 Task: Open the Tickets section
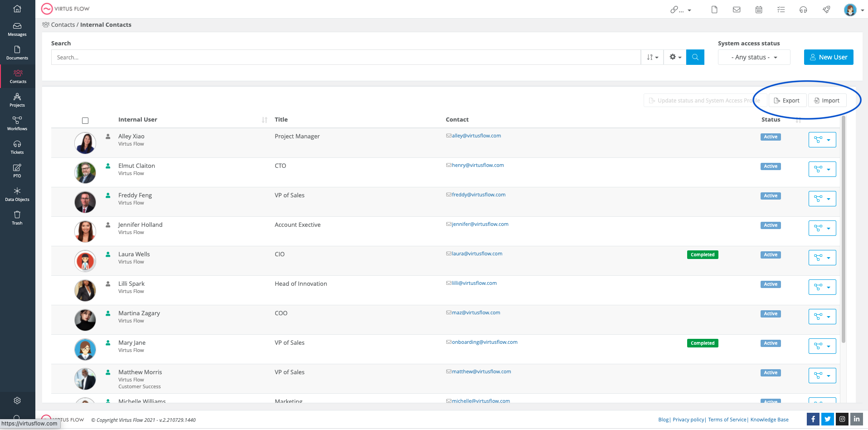(x=17, y=147)
